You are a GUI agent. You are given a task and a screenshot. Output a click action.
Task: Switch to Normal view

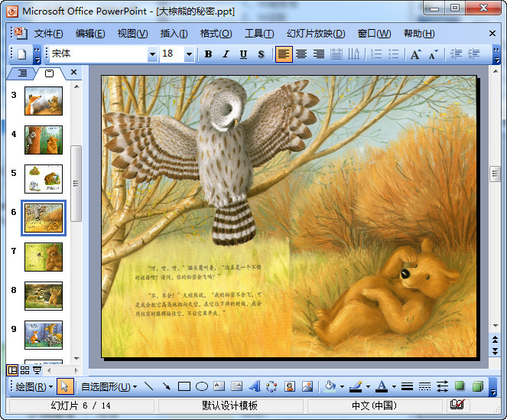(12, 370)
